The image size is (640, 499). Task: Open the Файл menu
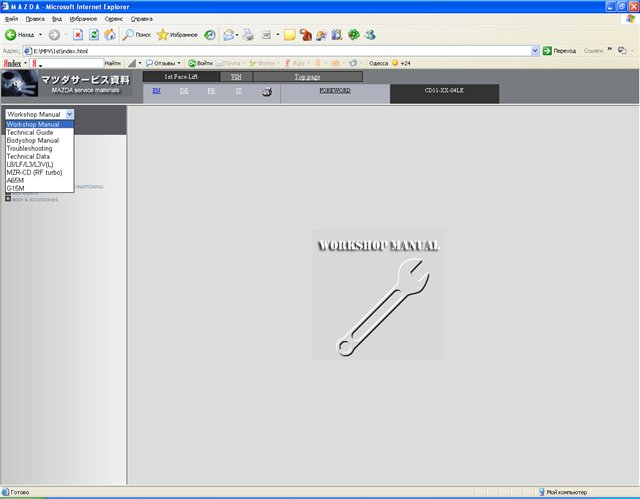(11, 19)
